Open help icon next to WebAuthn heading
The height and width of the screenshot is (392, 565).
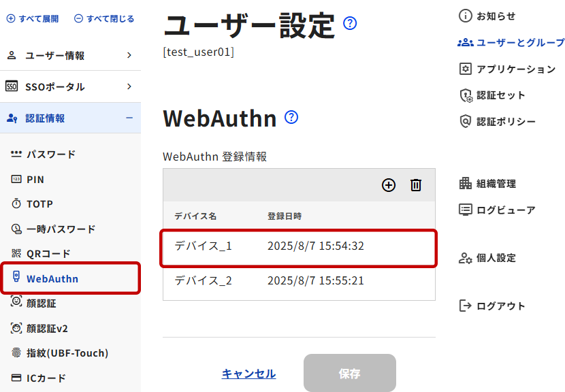tap(291, 118)
